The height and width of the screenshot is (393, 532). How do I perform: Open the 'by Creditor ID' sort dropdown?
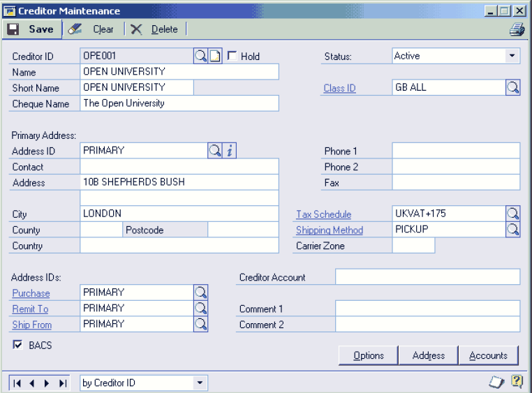pyautogui.click(x=199, y=383)
